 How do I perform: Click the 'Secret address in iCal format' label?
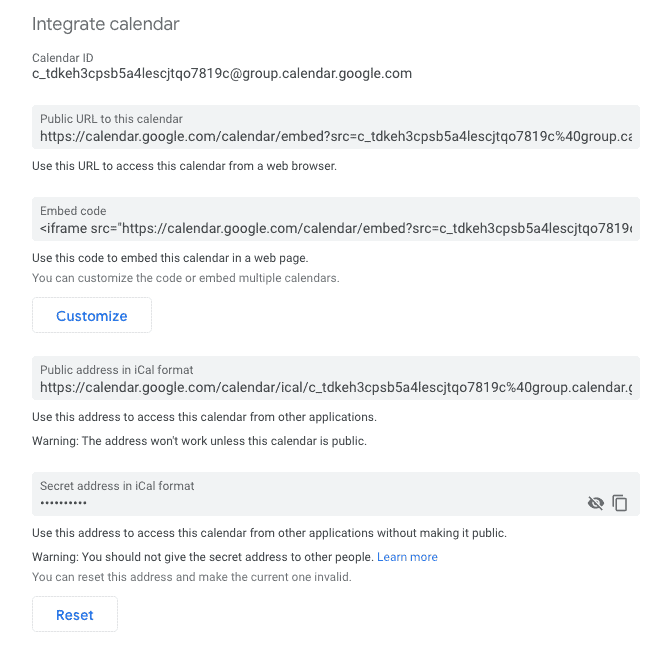pyautogui.click(x=117, y=486)
